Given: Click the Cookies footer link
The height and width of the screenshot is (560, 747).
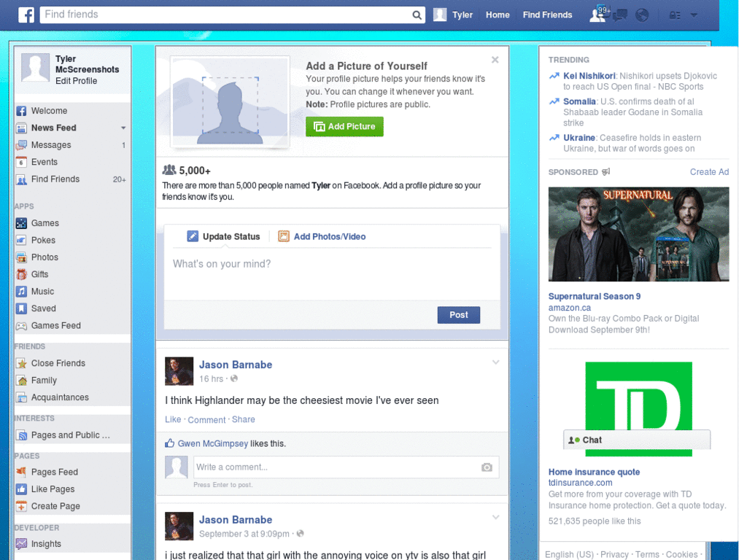Looking at the screenshot, I should coord(682,555).
